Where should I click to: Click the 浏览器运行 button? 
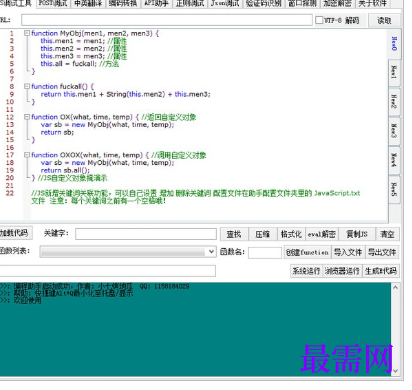[342, 271]
